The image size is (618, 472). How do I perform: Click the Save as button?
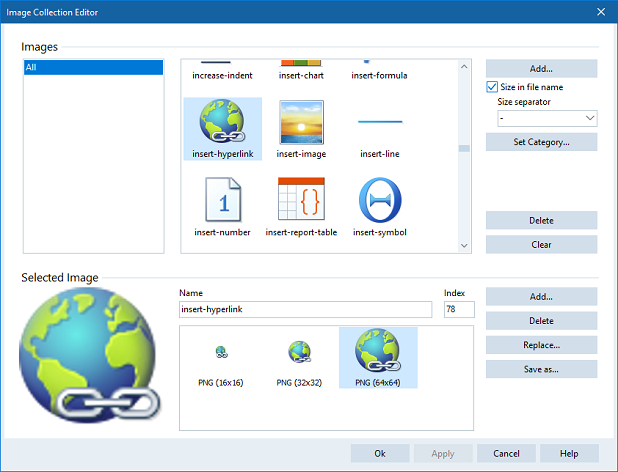click(x=541, y=369)
